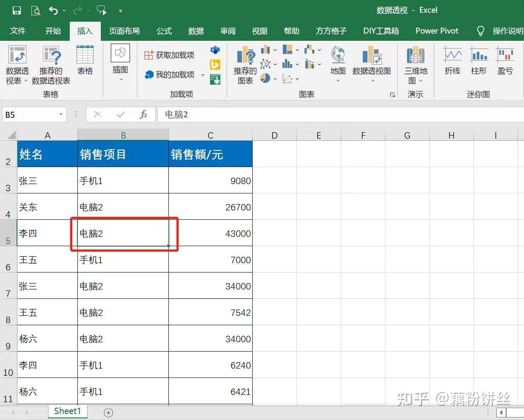Insert a hierarchy (treemap) chart
Image resolution: width=524 pixels, height=420 pixels.
[x=291, y=50]
